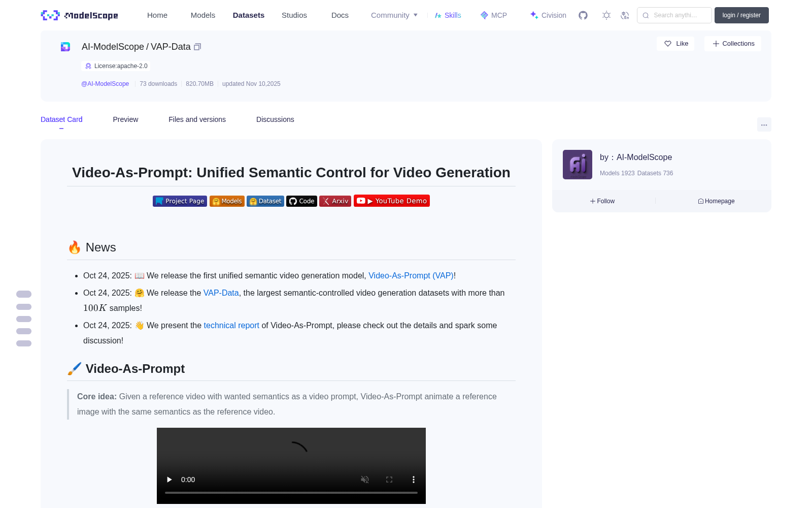Open the Project Page badge

(x=180, y=201)
